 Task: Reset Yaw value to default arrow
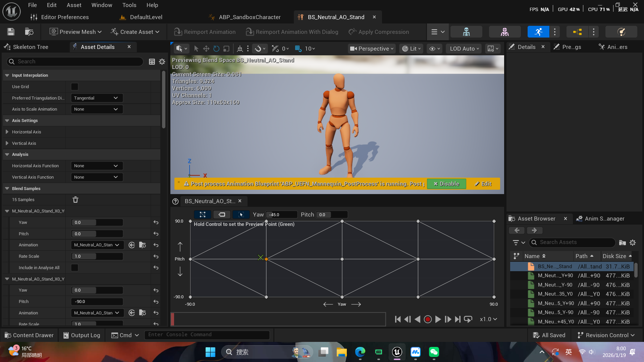coord(156,223)
